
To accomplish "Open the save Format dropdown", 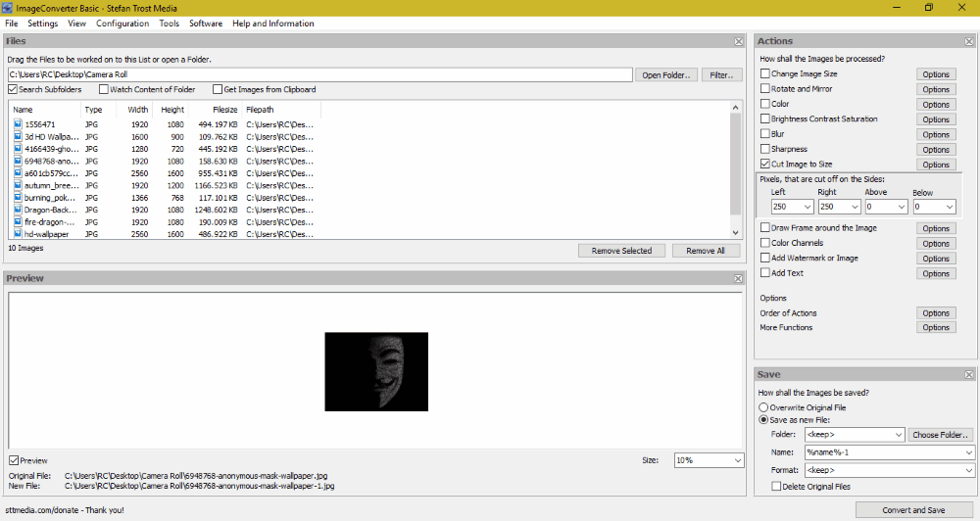I will [x=969, y=470].
